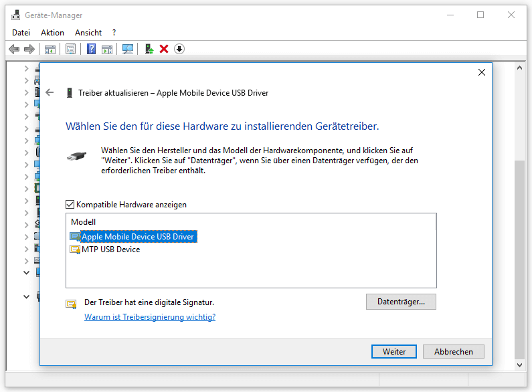Select 'Apple Mobile Device USB Driver' in the list
Viewport: 532px width, 392px height.
coord(138,237)
